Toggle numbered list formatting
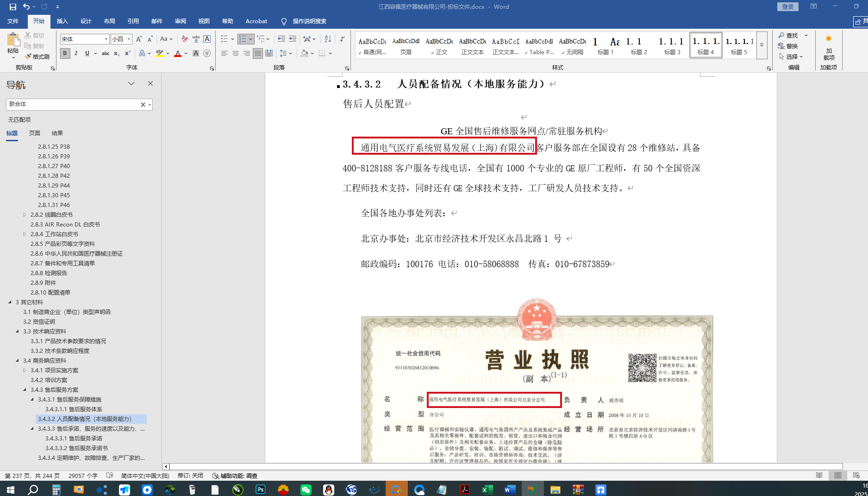The height and width of the screenshot is (496, 868). click(243, 39)
